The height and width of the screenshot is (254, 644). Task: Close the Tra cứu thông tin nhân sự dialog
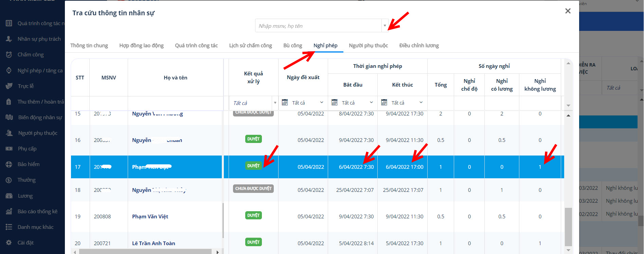click(568, 11)
